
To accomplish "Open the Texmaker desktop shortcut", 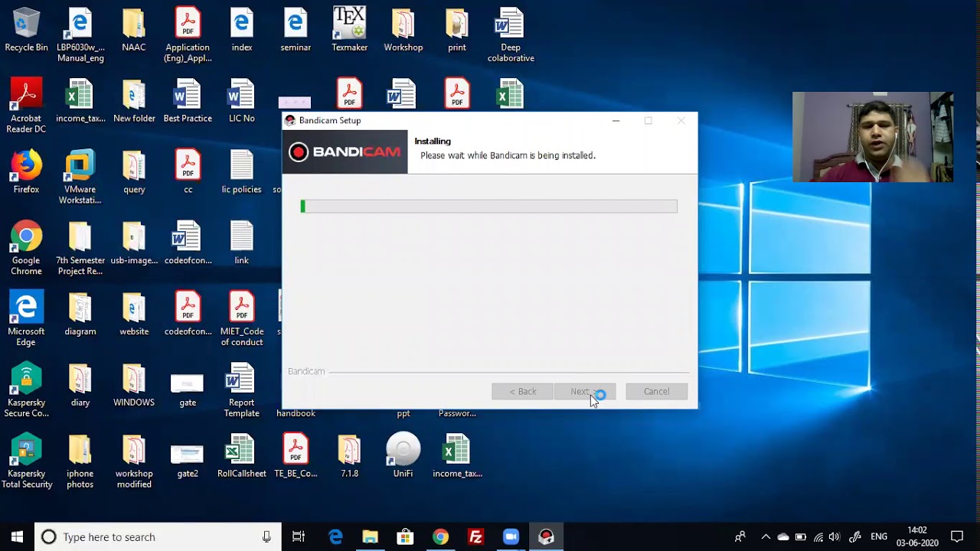I will click(x=349, y=31).
